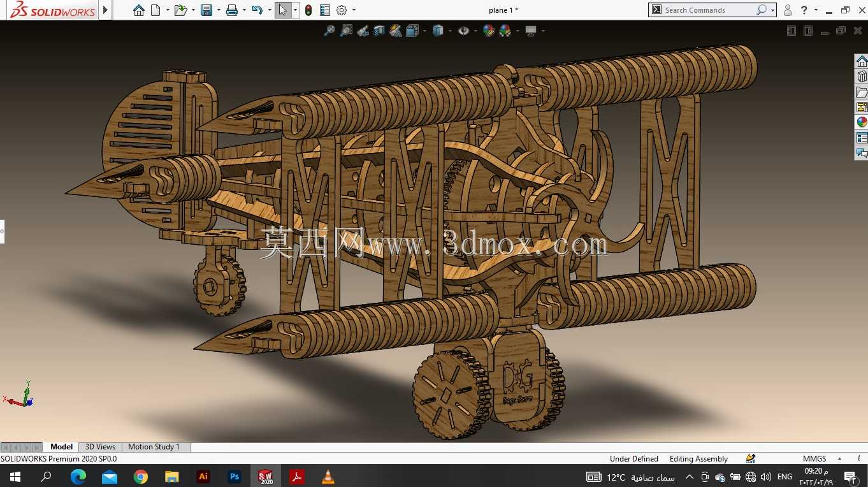Open the Undo history dropdown arrow
The width and height of the screenshot is (868, 487).
(x=270, y=10)
